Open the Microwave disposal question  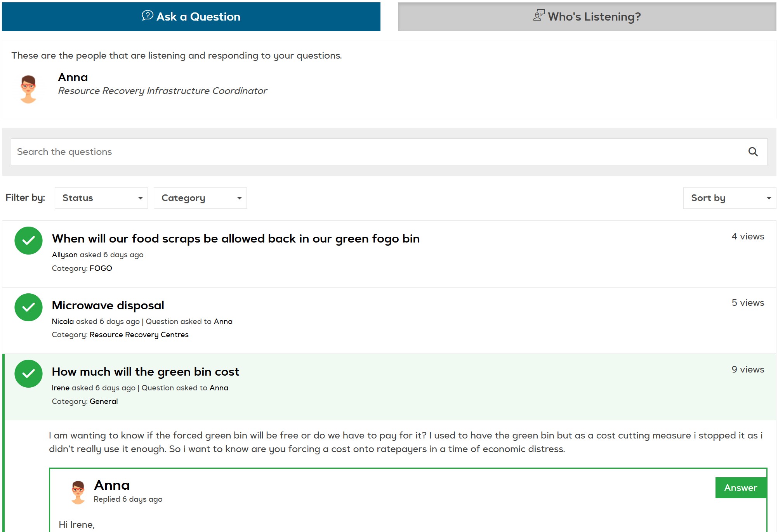[x=108, y=305]
